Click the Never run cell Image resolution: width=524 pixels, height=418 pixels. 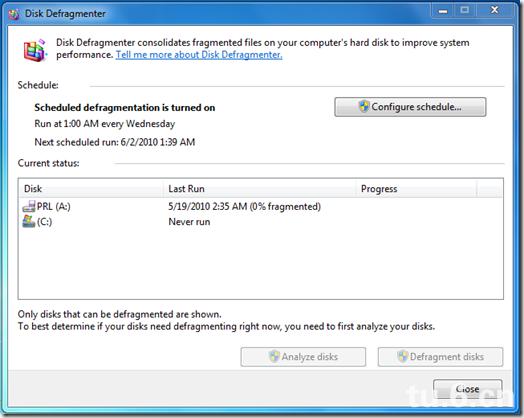[x=189, y=222]
